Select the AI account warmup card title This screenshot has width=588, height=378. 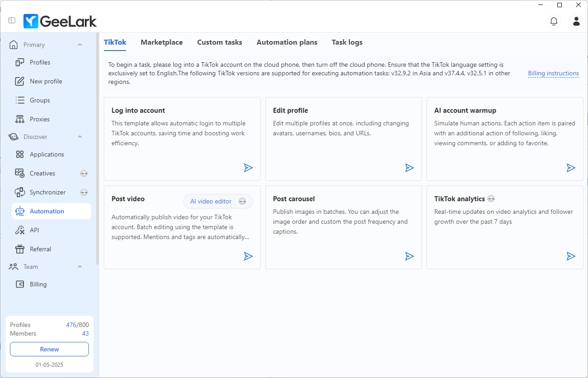pyautogui.click(x=465, y=110)
